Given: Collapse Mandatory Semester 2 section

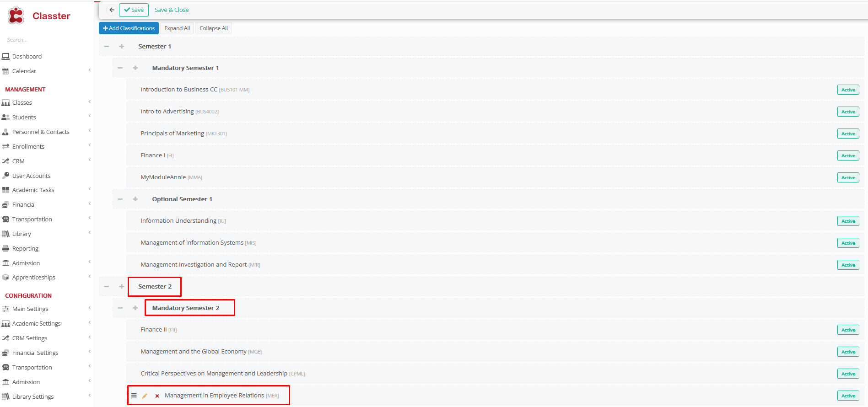Looking at the screenshot, I should click(x=120, y=308).
